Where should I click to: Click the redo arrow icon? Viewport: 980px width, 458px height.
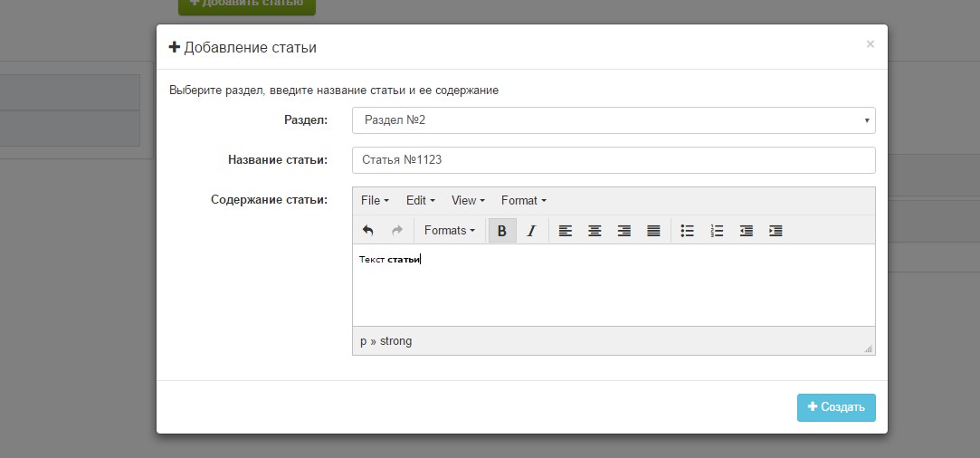pos(396,231)
